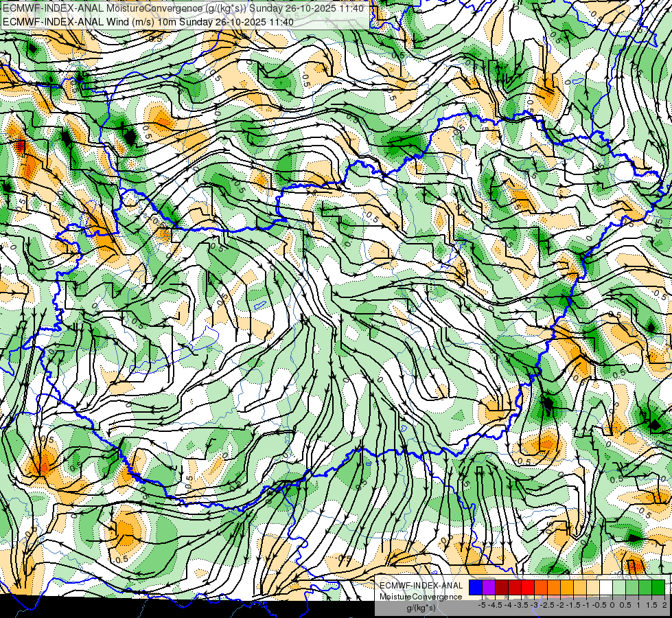Click the MoistureConvergence title line at top

coord(183,8)
